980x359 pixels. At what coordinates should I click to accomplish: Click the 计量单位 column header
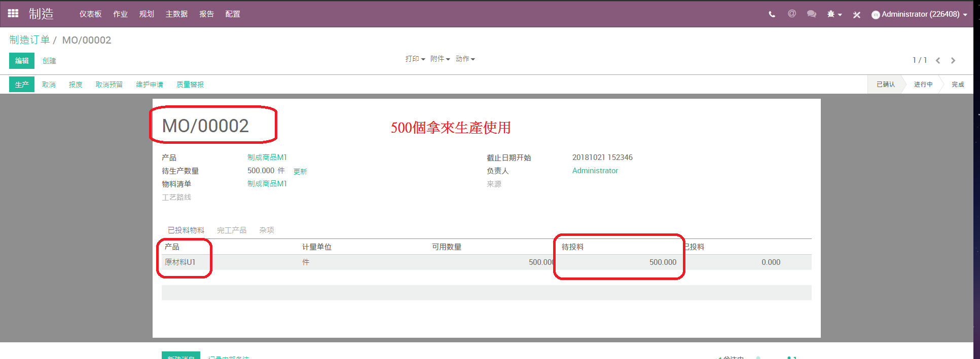point(317,247)
